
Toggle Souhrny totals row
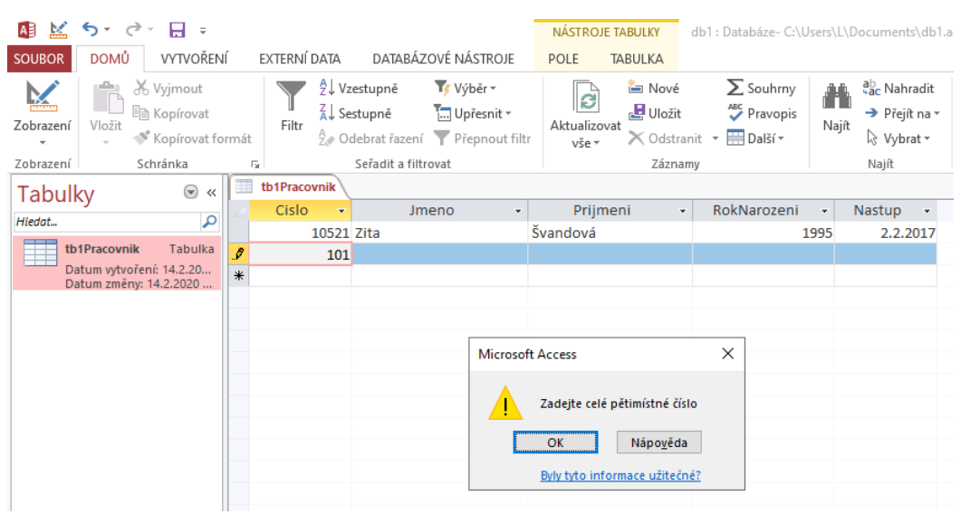761,88
